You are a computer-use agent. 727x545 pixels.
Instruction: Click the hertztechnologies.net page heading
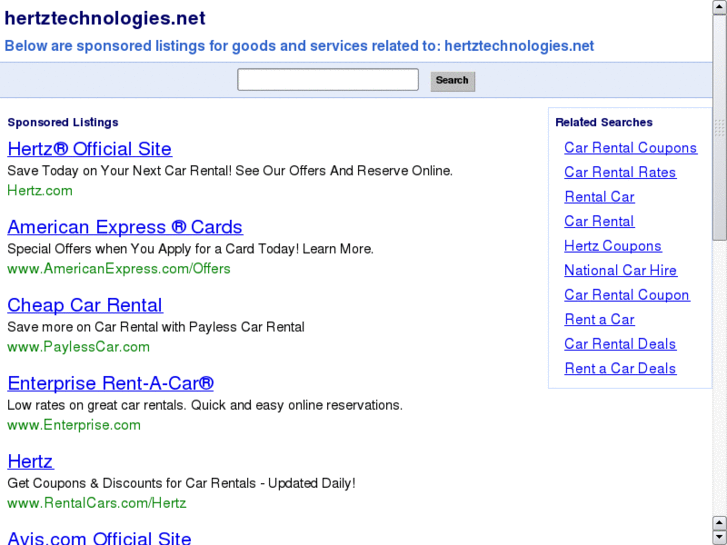click(x=105, y=18)
